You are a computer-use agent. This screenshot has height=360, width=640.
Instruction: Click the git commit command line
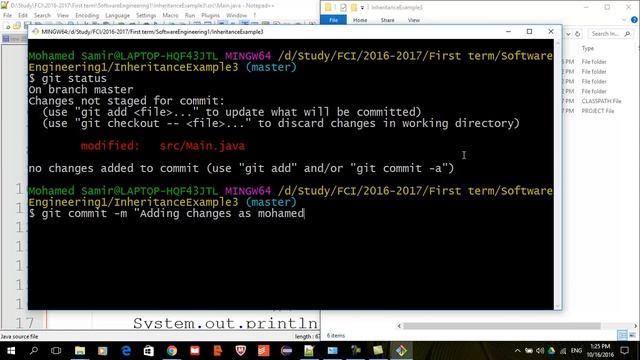[x=167, y=213]
